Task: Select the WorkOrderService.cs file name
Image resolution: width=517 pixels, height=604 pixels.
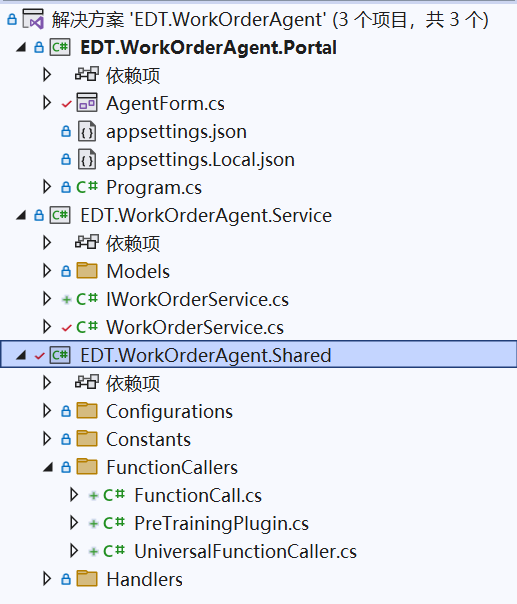Action: (195, 327)
